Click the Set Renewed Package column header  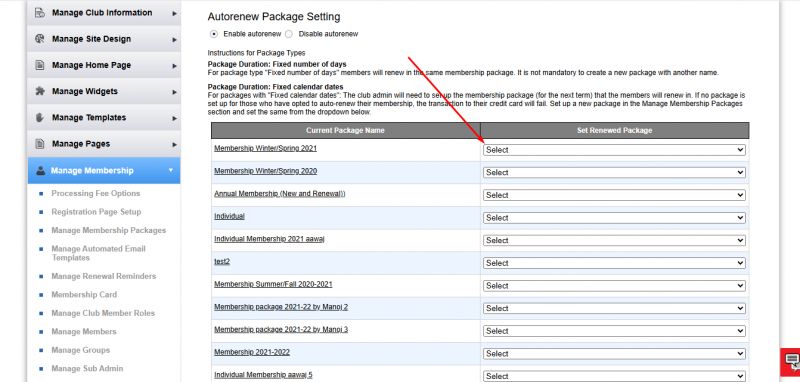[x=614, y=131]
